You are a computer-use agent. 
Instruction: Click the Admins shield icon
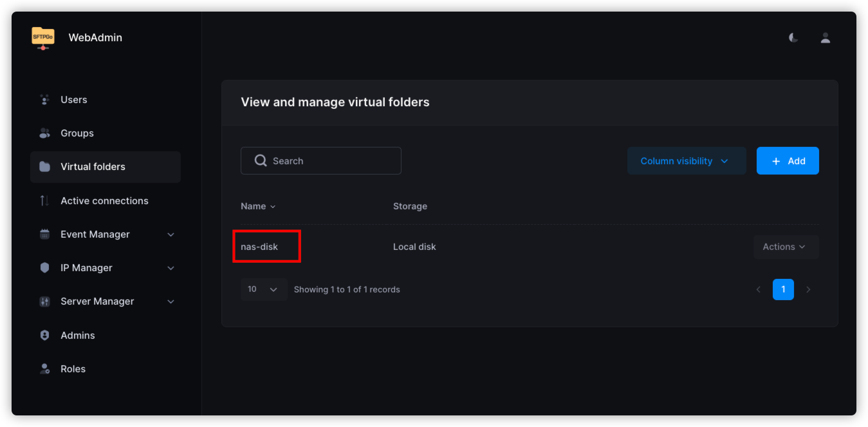tap(44, 336)
